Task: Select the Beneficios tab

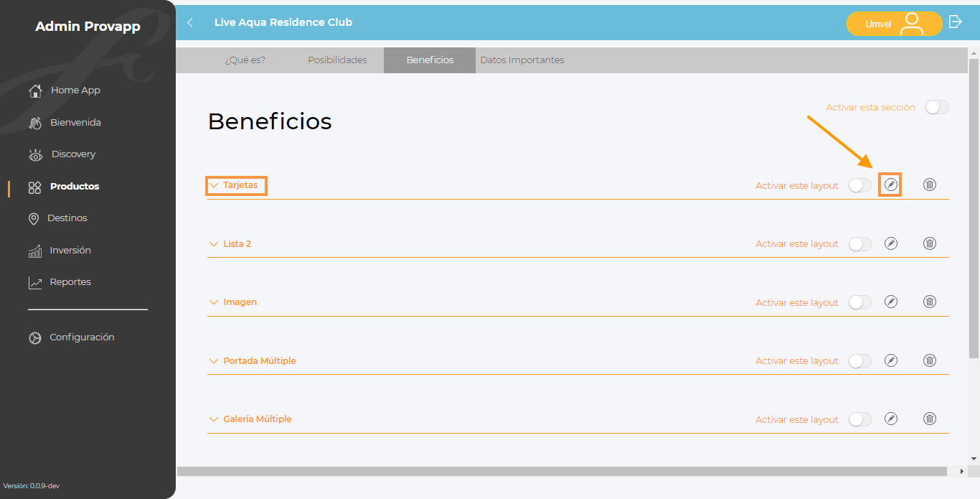Action: 430,60
